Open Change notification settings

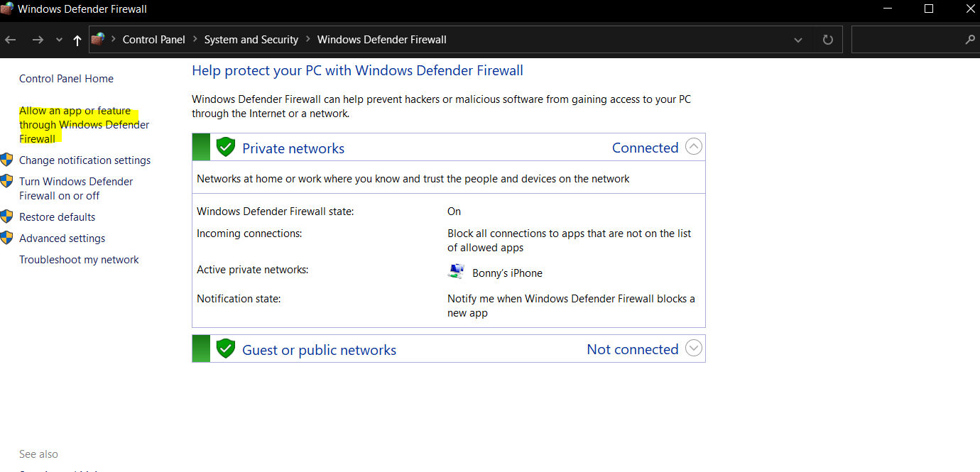point(85,160)
